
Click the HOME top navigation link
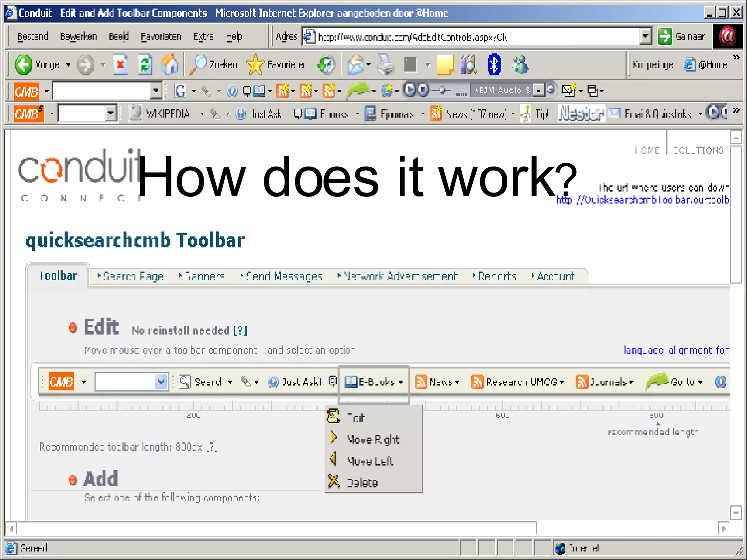click(647, 150)
